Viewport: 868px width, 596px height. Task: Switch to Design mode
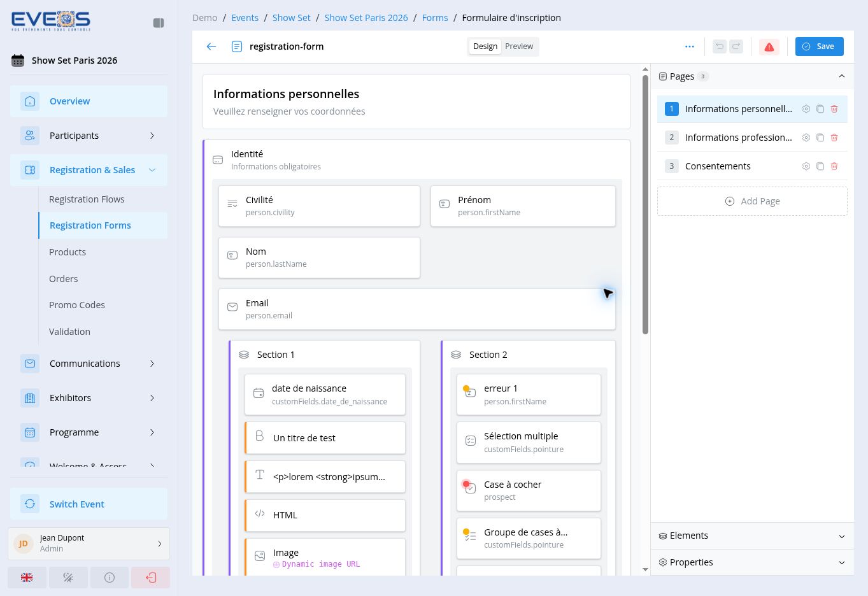[485, 46]
